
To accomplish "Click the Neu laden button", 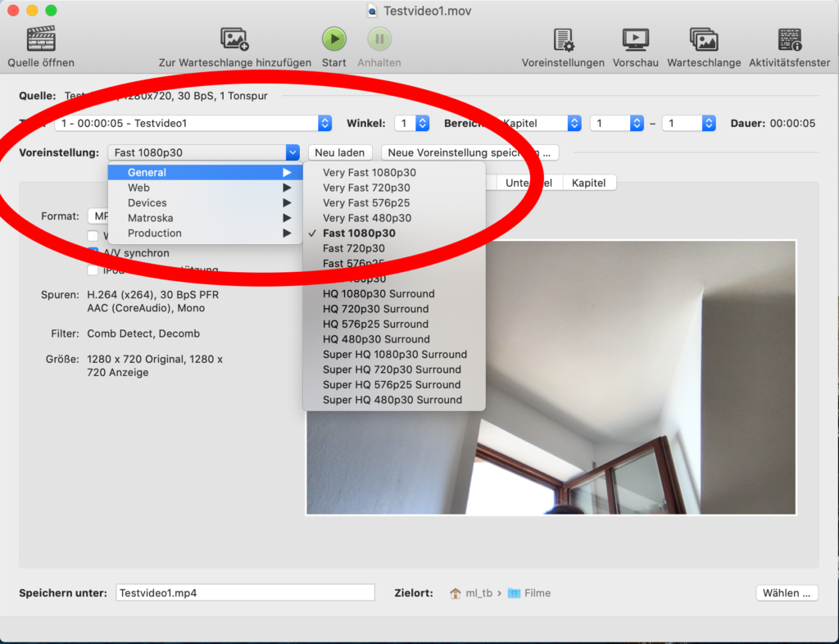I will [340, 152].
